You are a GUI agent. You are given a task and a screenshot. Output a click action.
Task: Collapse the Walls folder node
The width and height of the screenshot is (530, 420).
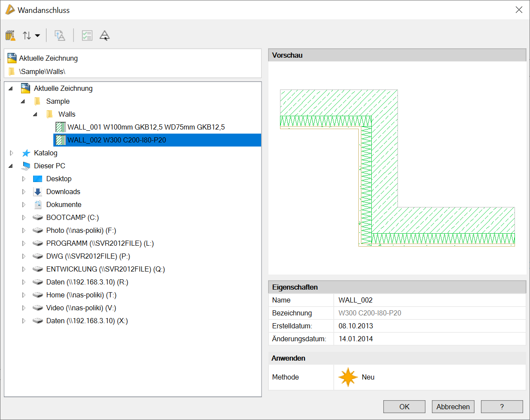(x=36, y=114)
